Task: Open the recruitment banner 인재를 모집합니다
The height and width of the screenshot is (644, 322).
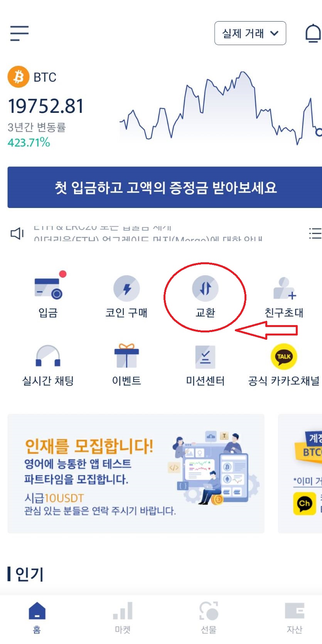Action: pos(136,473)
